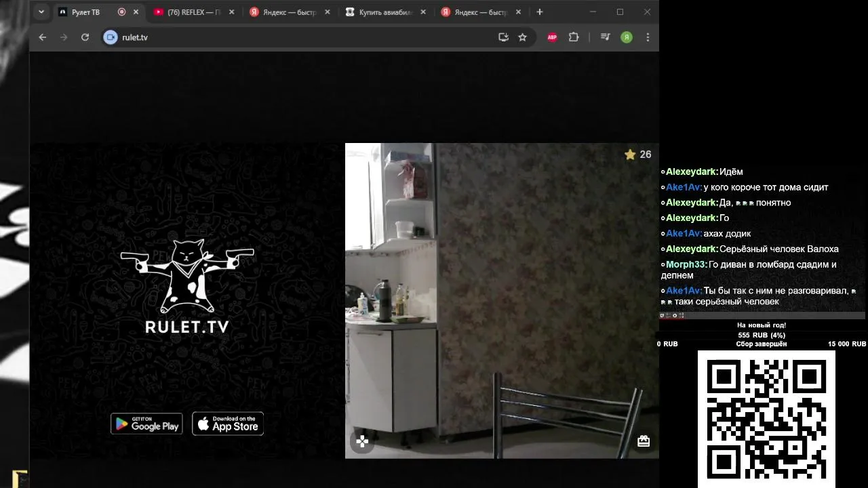
Task: Click the RULET.TV text under the logo
Action: 187,327
